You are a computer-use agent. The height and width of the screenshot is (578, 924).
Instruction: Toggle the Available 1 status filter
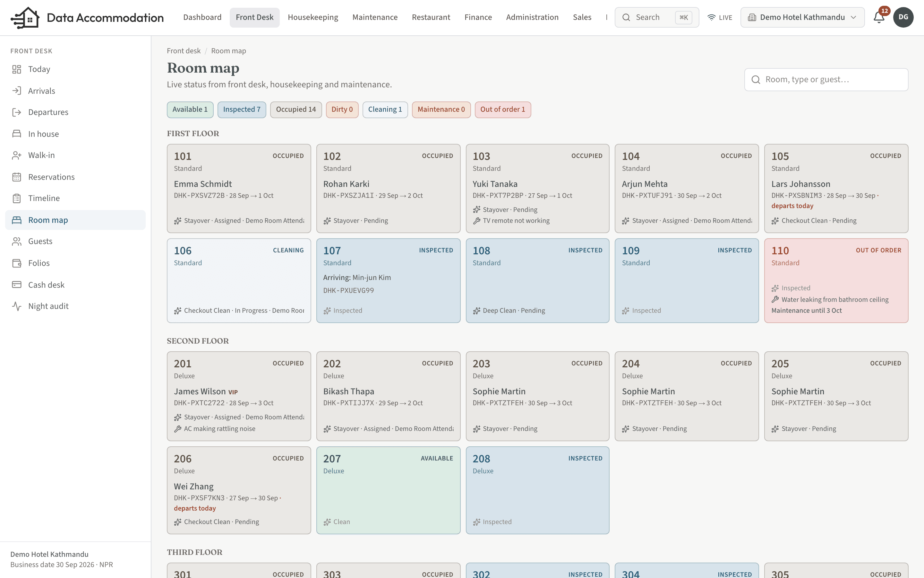pos(190,110)
